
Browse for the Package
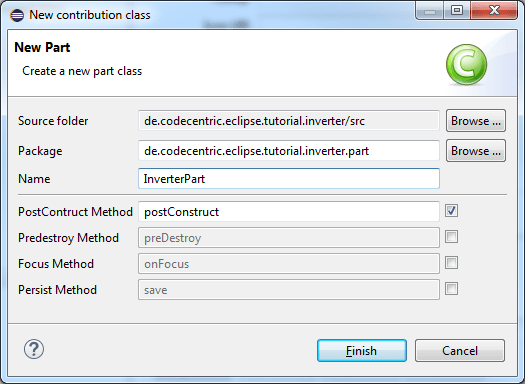tap(476, 151)
